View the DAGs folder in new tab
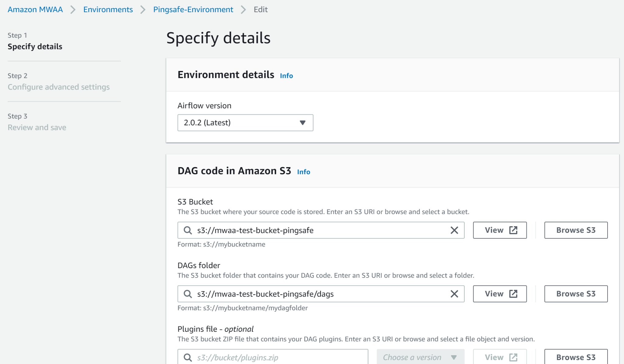Image resolution: width=624 pixels, height=364 pixels. [x=500, y=294]
